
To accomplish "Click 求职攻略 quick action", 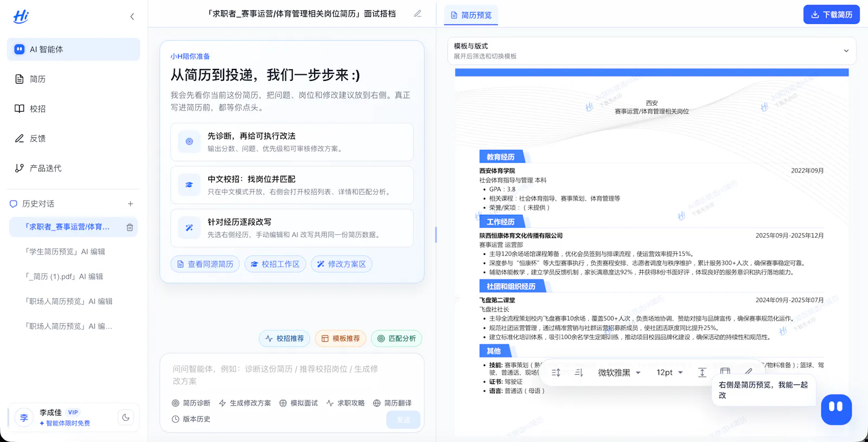I will tap(345, 403).
